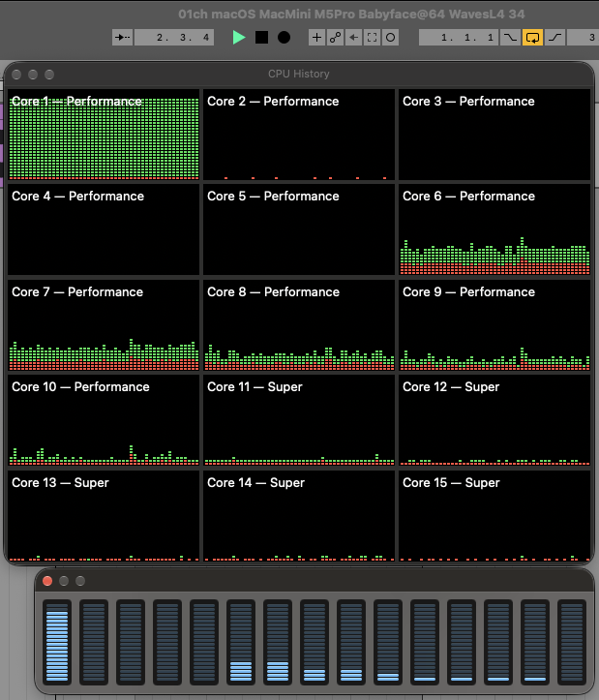The height and width of the screenshot is (700, 599).
Task: Arm the round Arrangement Record button
Action: pyautogui.click(x=284, y=38)
